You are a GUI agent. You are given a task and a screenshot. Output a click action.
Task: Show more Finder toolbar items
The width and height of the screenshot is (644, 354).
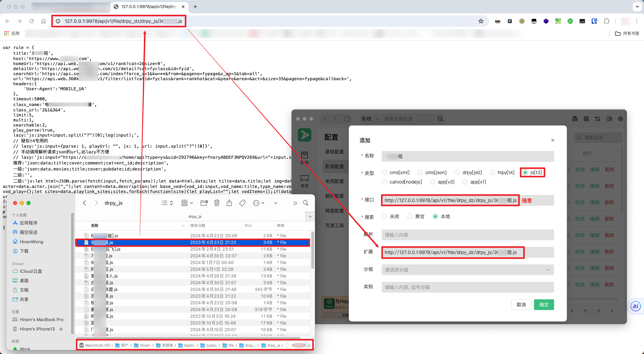pos(295,203)
